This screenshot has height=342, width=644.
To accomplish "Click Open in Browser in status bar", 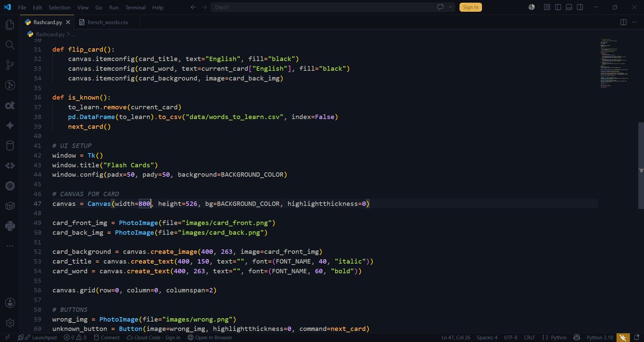I will click(x=210, y=338).
